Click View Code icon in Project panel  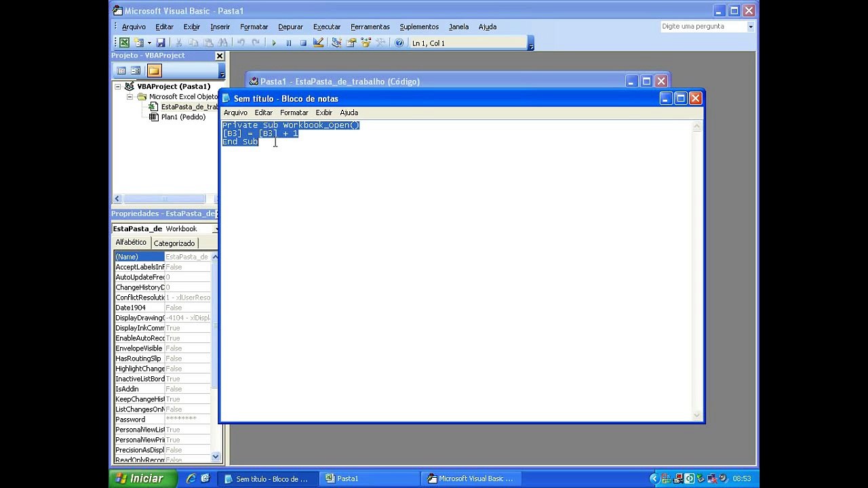[x=121, y=70]
